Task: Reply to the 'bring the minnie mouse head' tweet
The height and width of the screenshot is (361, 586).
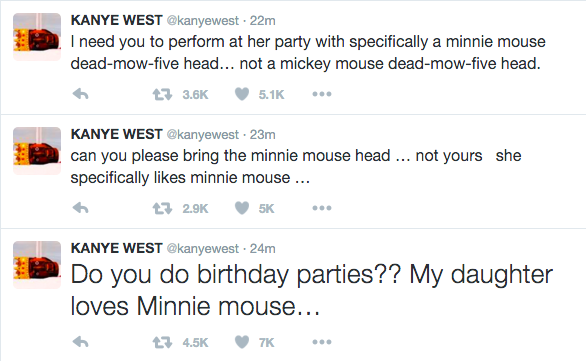Action: click(x=80, y=208)
